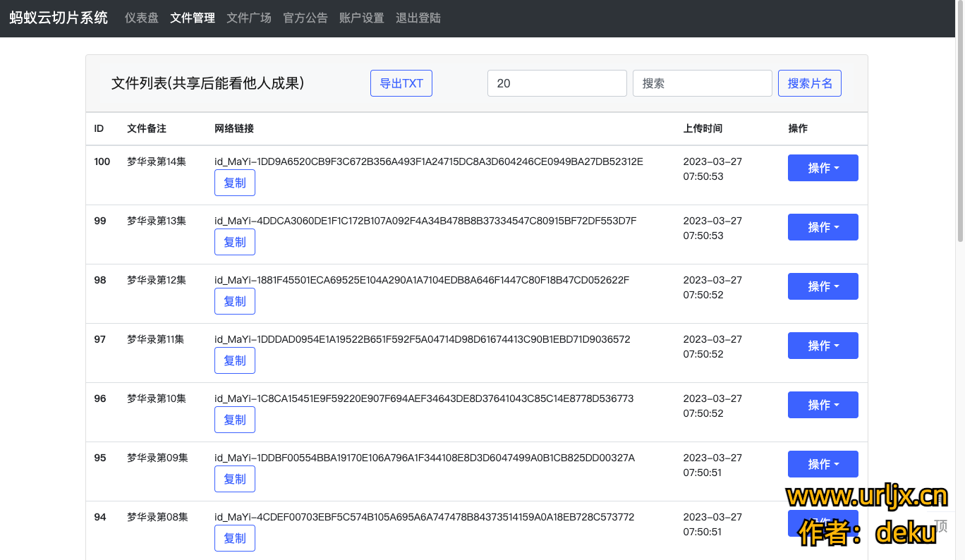Click upload time of ID 97 row
Viewport: 965px width, 560px height.
pos(712,346)
